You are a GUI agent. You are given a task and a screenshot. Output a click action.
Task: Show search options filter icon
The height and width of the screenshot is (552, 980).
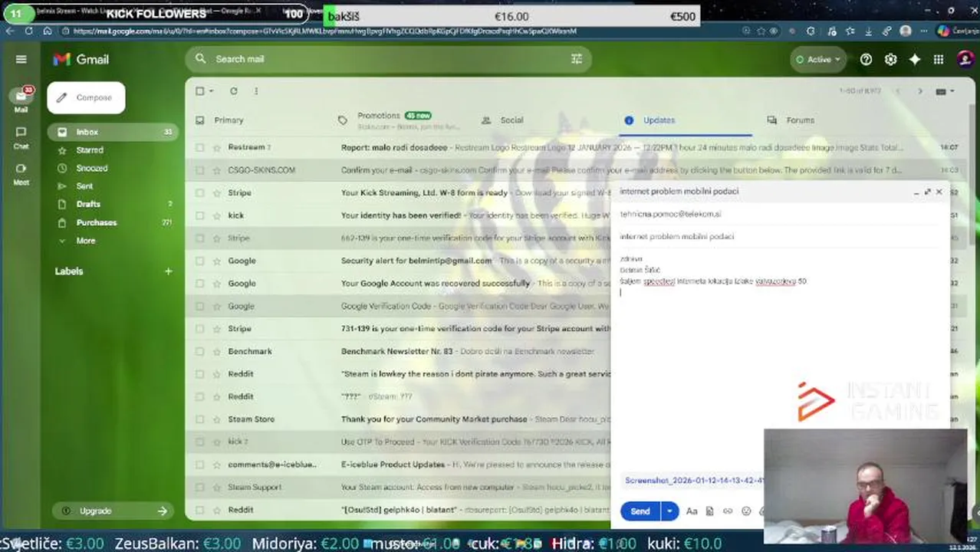[576, 59]
